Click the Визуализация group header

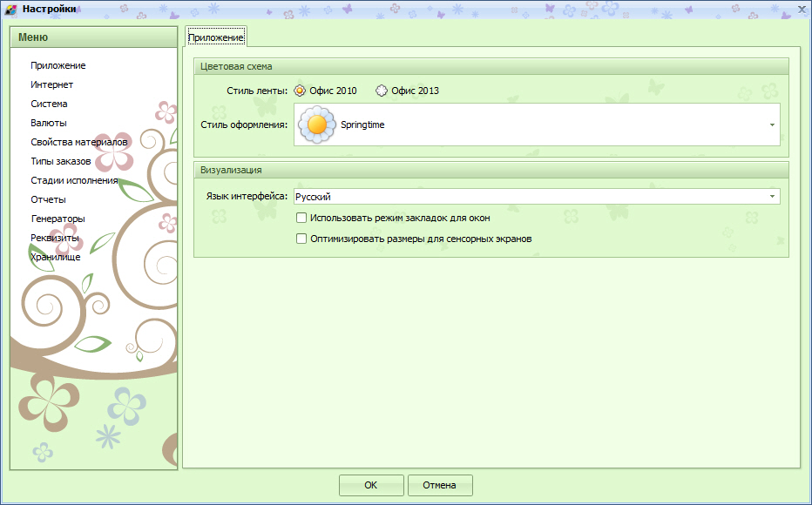491,171
